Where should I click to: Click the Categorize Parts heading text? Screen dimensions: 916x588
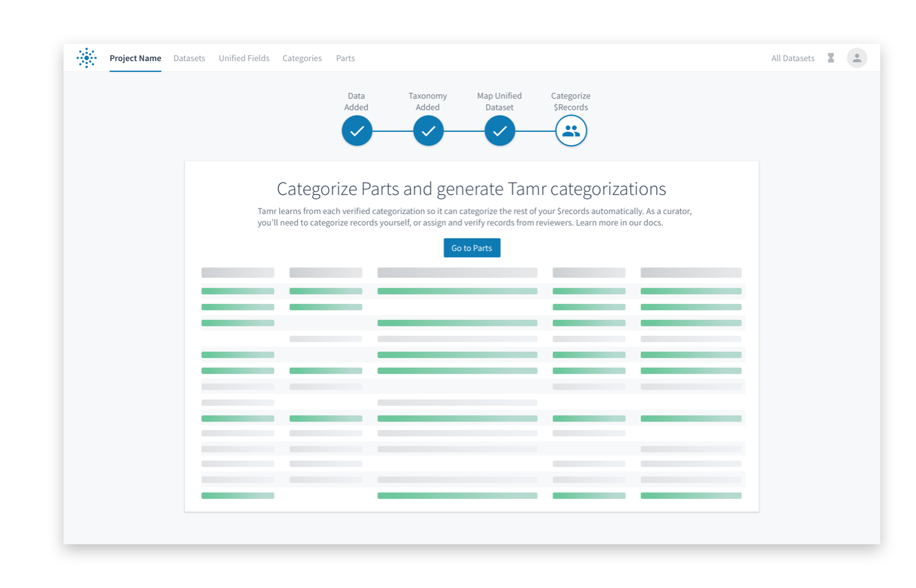[x=471, y=189]
